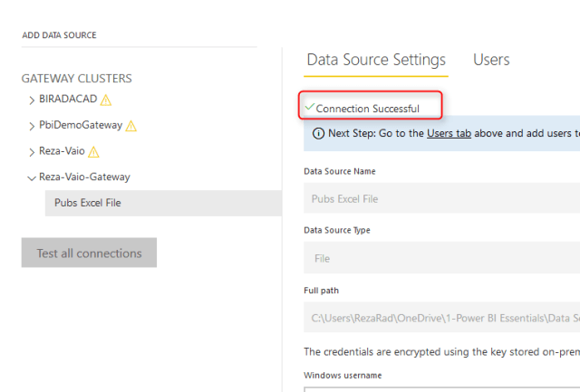This screenshot has height=392, width=580.
Task: Click the info icon before Next Step
Action: [x=318, y=133]
